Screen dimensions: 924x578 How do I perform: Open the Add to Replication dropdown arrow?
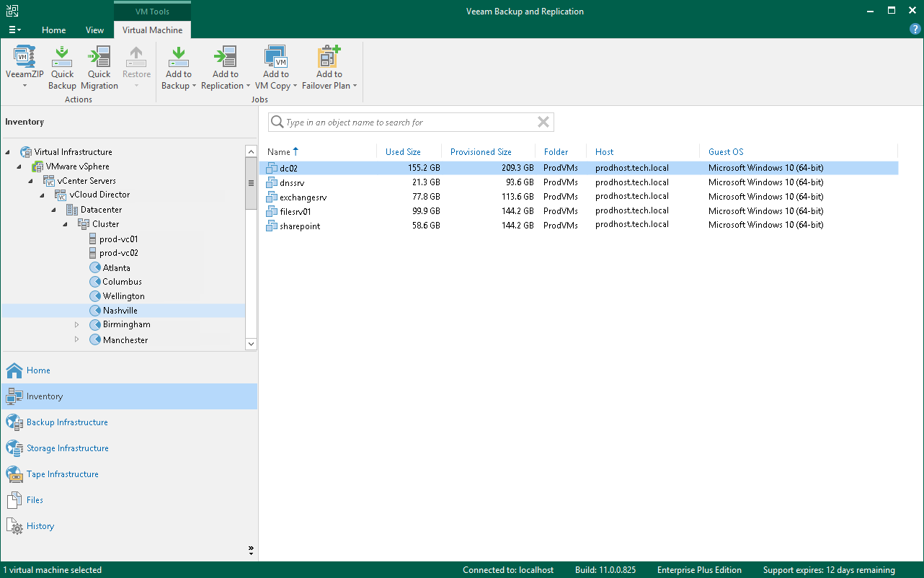pos(249,86)
